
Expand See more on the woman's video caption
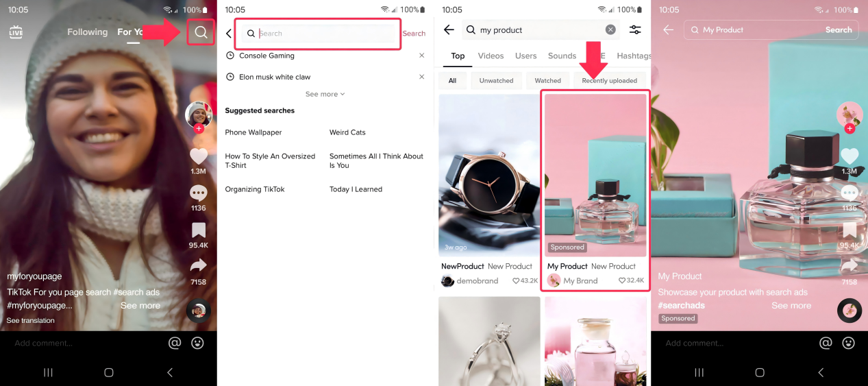140,306
